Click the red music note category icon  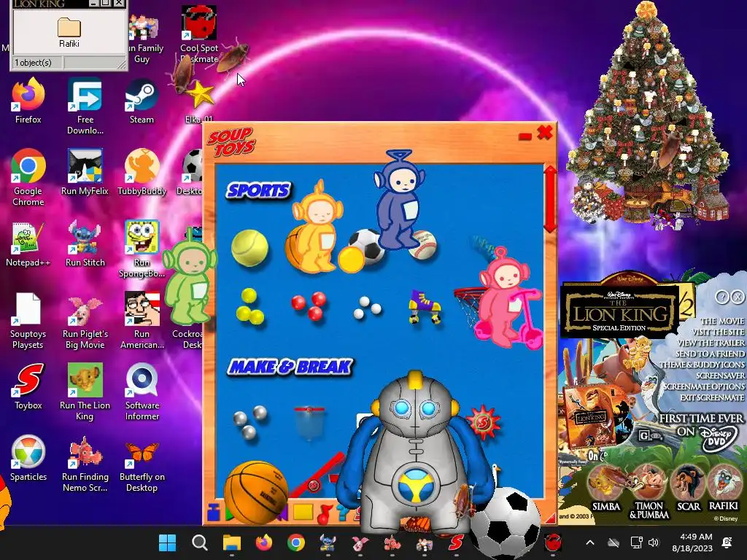tap(325, 514)
